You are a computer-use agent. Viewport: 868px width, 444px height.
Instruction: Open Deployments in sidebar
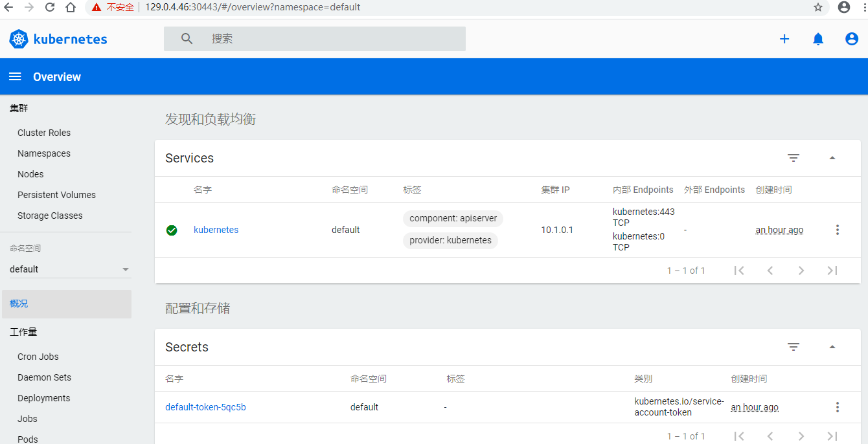pos(44,398)
